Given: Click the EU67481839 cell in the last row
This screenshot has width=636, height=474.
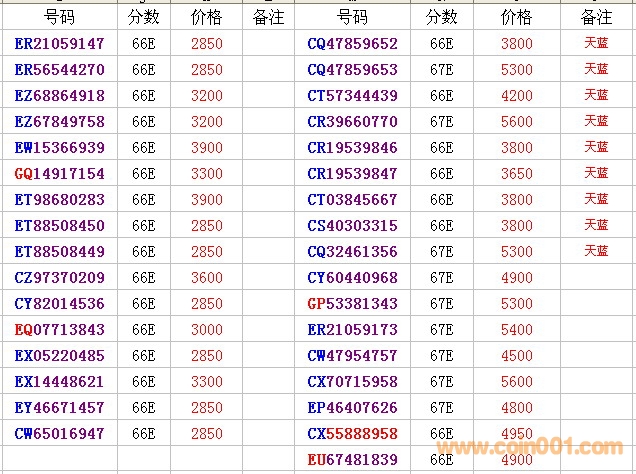Looking at the screenshot, I should (352, 459).
